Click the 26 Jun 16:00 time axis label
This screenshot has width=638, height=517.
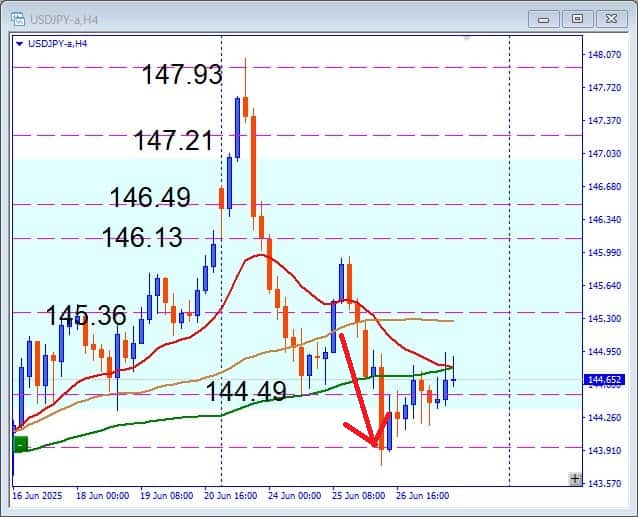click(x=422, y=496)
